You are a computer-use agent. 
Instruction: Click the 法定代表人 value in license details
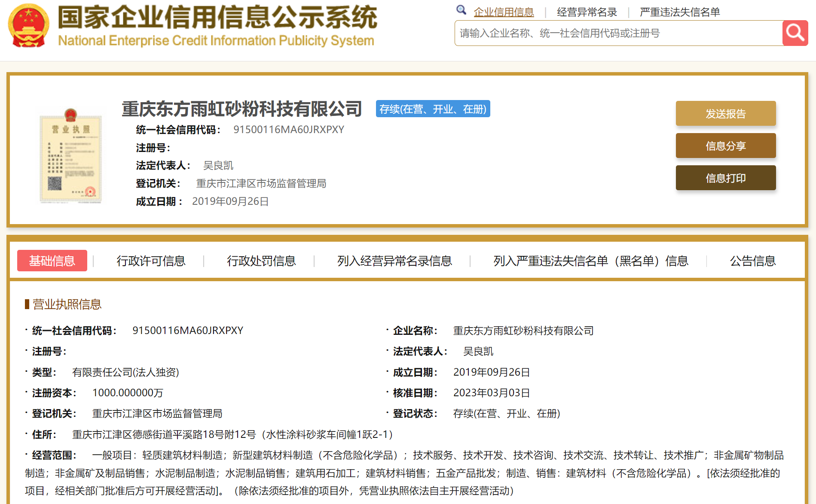(478, 351)
